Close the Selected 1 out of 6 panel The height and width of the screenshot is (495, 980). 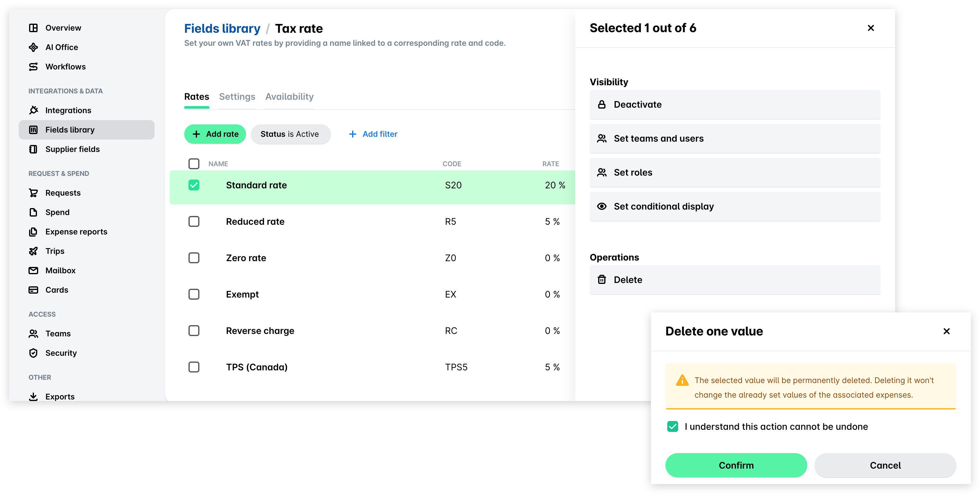(871, 28)
